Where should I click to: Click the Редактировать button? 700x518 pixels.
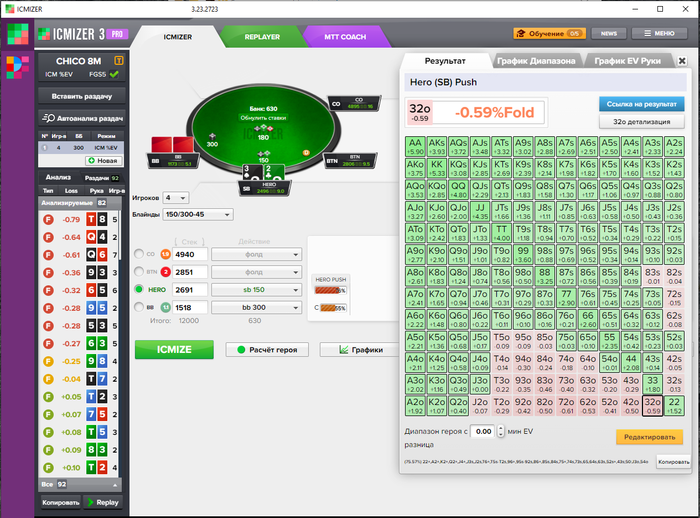(x=650, y=437)
